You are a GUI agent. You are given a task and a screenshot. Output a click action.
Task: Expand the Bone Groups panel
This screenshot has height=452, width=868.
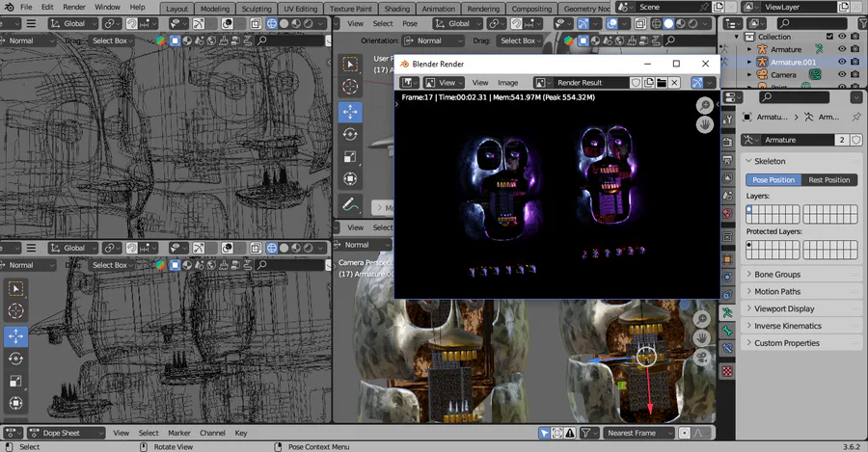(x=801, y=275)
